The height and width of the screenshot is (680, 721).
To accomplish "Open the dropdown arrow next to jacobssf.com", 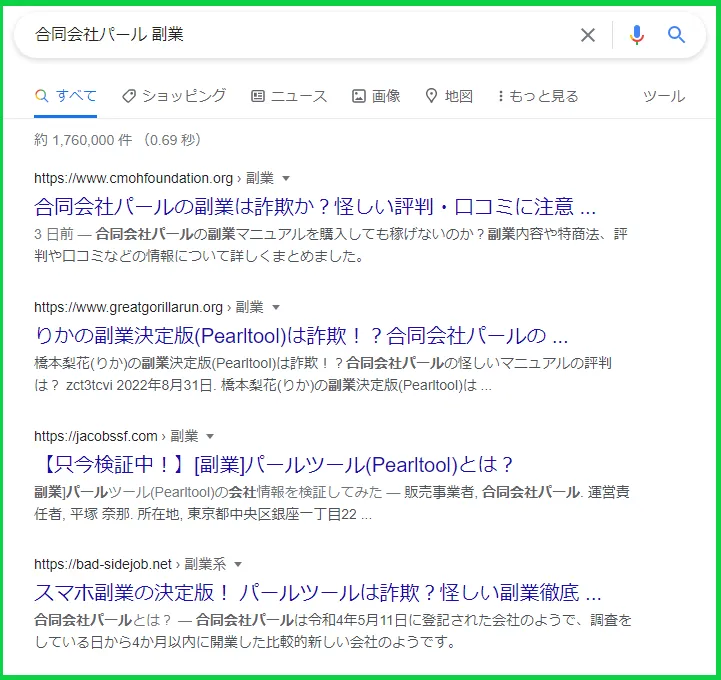I will [x=210, y=436].
